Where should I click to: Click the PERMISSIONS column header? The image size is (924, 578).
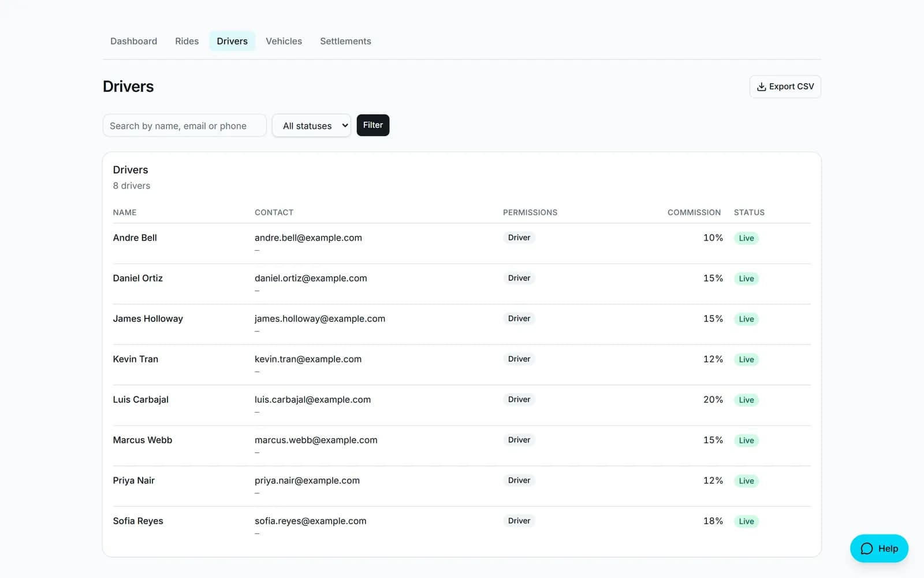point(530,213)
